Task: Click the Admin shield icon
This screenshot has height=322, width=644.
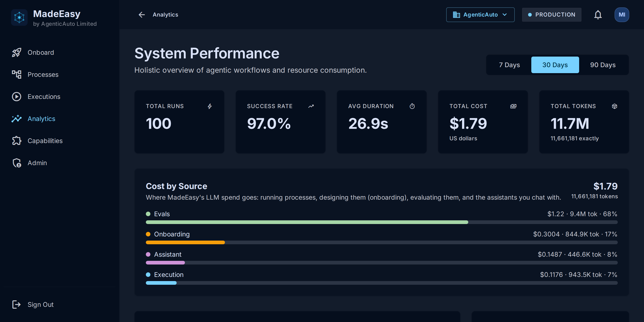Action: pos(17,163)
